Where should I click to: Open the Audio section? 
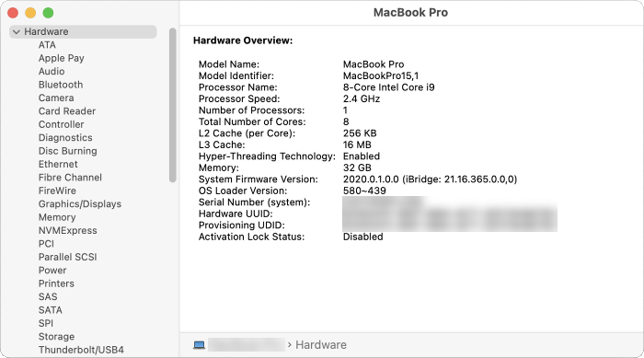coord(52,71)
